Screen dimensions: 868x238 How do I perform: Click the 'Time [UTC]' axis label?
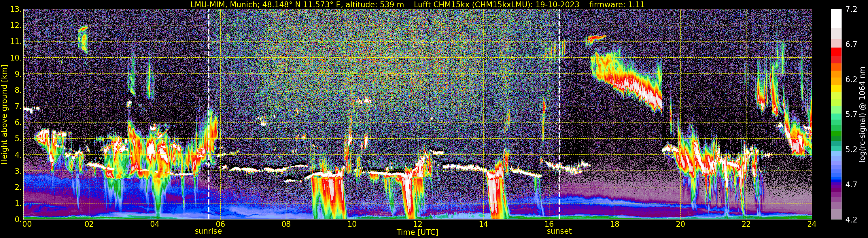(417, 232)
